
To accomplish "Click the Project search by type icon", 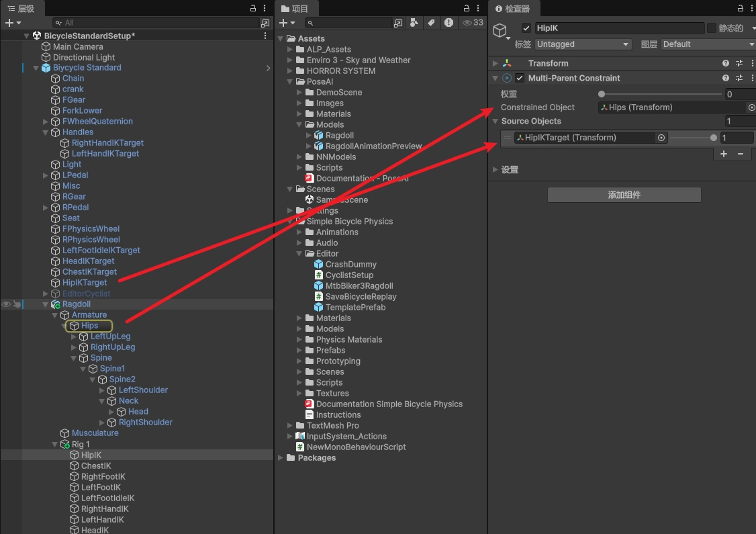I will (x=414, y=23).
